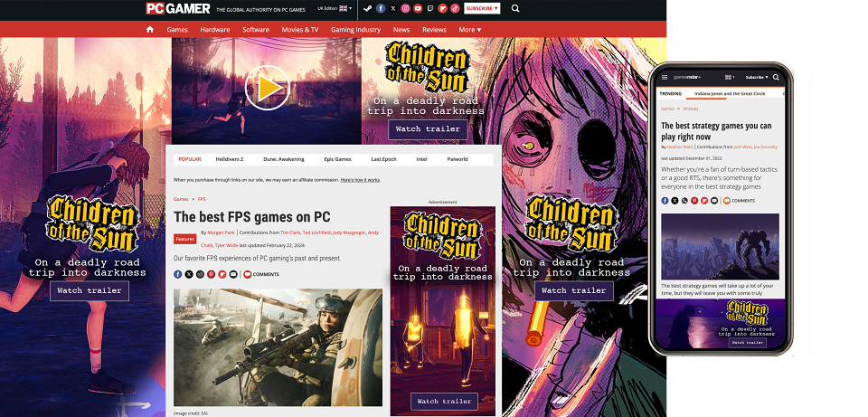
Task: Open the UK Edition region dropdown
Action: pyautogui.click(x=335, y=8)
